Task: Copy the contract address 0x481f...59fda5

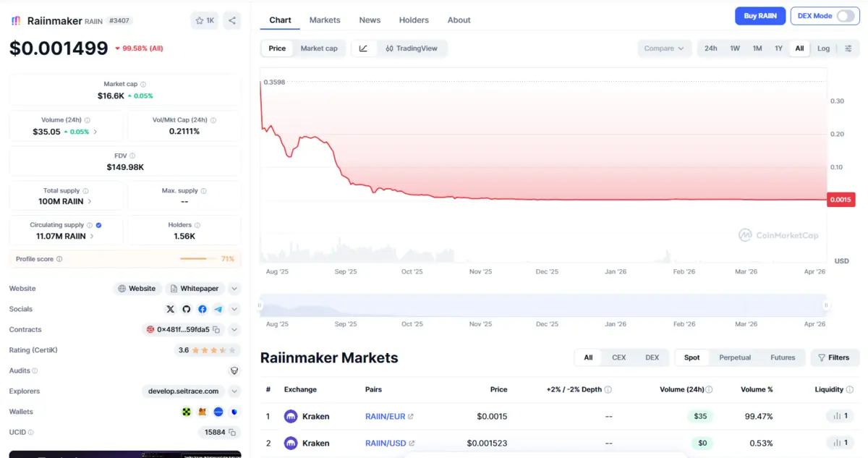Action: (216, 330)
